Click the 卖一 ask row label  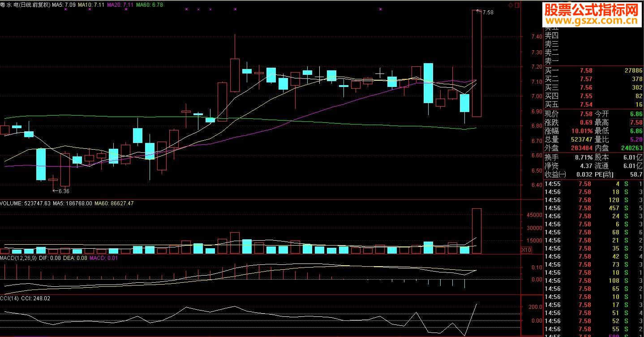point(552,62)
